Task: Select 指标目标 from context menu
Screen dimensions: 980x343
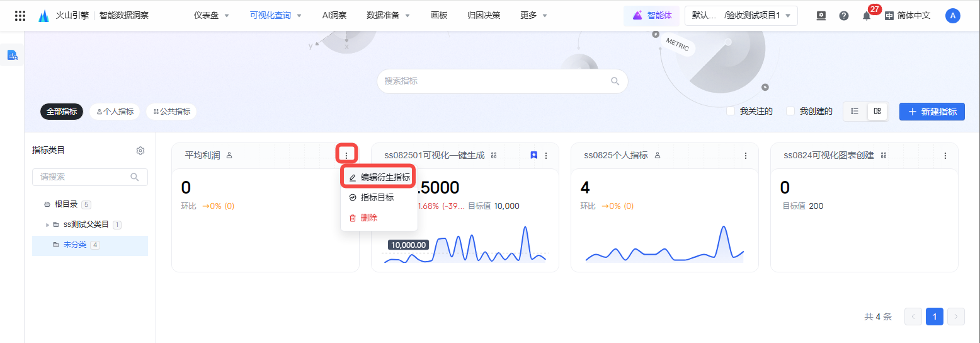Action: 380,198
